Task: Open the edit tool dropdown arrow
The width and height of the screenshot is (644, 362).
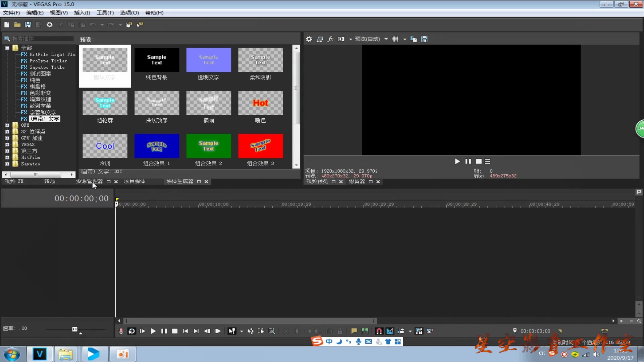Action: (x=241, y=331)
